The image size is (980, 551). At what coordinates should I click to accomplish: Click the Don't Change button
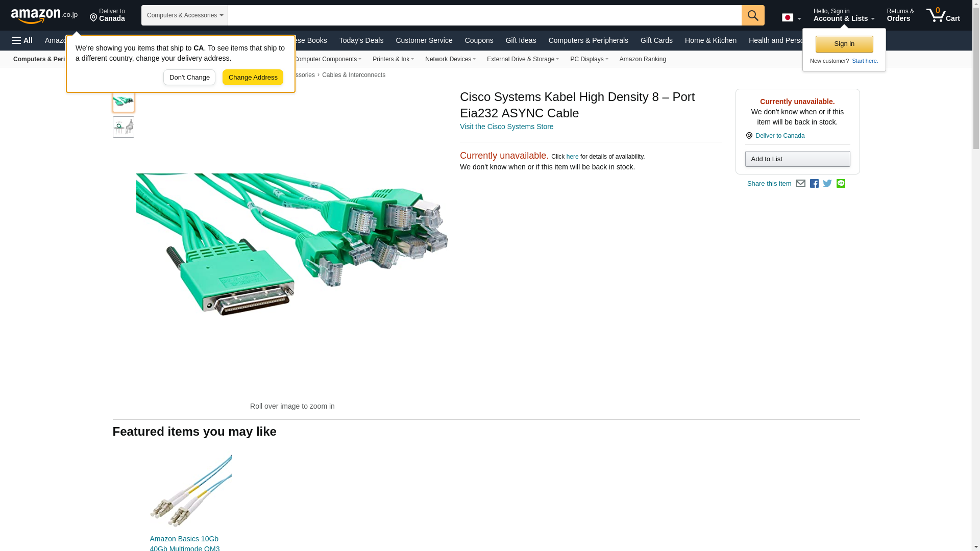[x=189, y=78]
